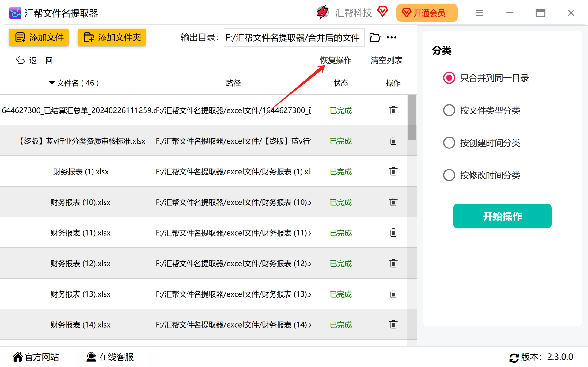Click the 输出目录 path input field
588x367 pixels.
click(x=294, y=37)
